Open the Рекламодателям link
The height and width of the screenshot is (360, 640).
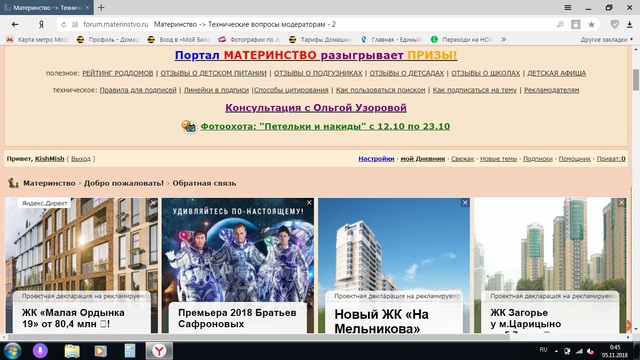tap(551, 90)
